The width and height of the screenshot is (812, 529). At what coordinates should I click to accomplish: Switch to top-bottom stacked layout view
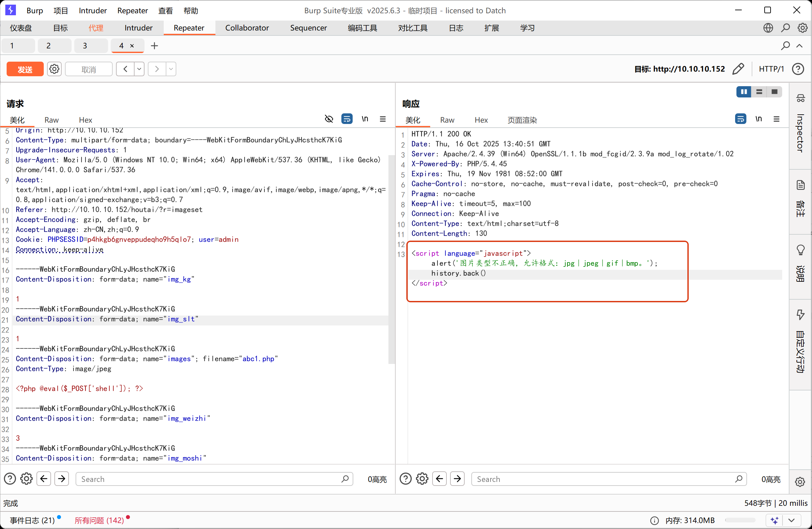tap(759, 92)
